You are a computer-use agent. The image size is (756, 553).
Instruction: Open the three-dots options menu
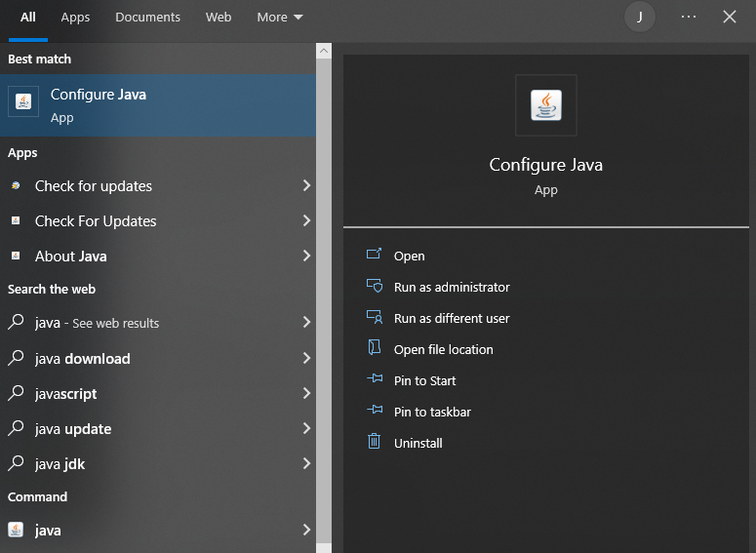pyautogui.click(x=689, y=17)
